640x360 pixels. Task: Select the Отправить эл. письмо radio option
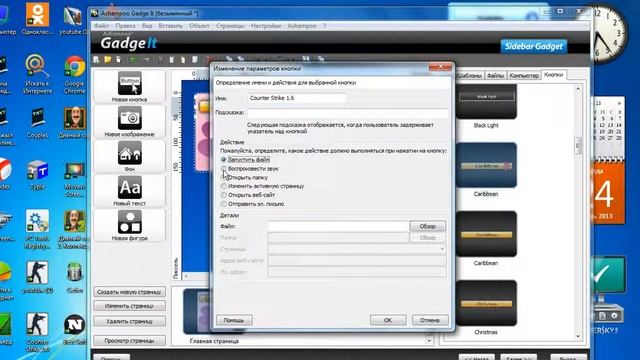click(x=224, y=204)
